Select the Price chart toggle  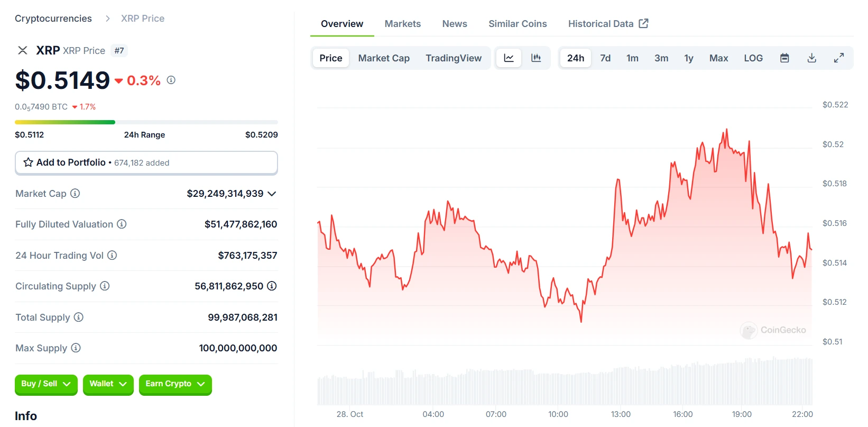coord(331,58)
